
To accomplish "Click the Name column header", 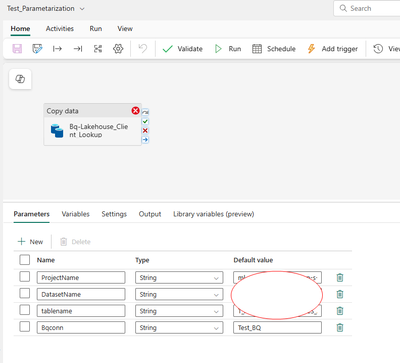I will pos(46,260).
